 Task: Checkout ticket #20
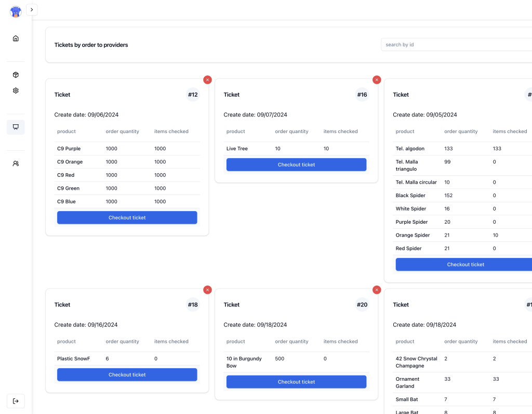pos(296,382)
